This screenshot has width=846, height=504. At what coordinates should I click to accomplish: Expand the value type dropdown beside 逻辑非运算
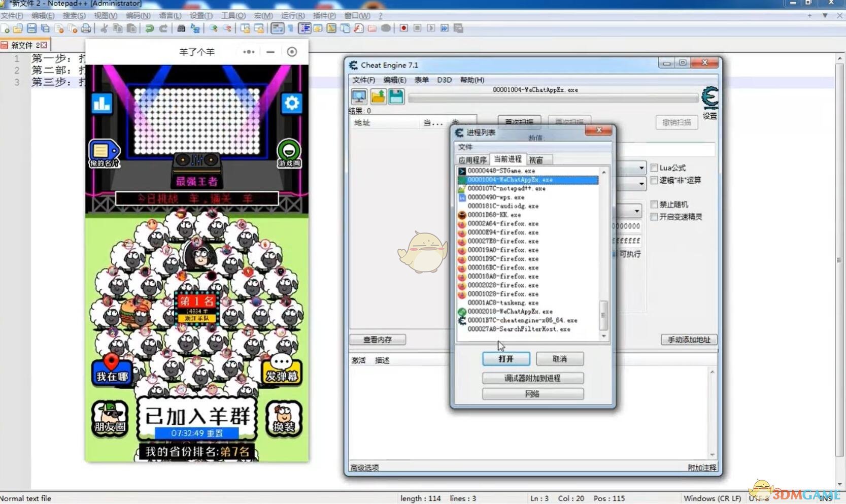[x=641, y=183]
